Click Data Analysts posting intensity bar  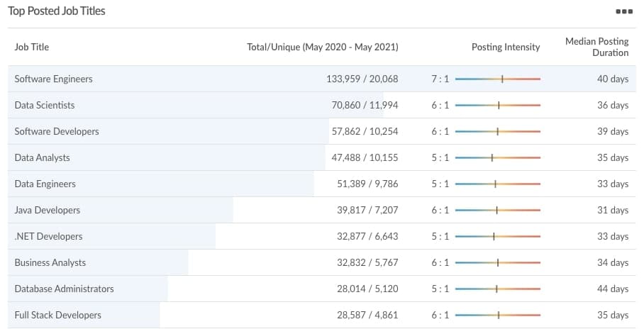tap(498, 157)
